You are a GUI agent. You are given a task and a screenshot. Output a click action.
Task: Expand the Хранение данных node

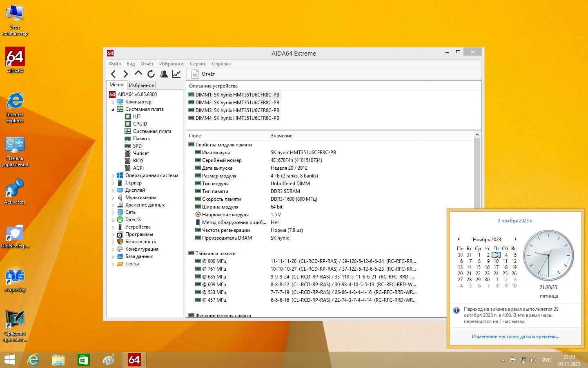click(113, 205)
